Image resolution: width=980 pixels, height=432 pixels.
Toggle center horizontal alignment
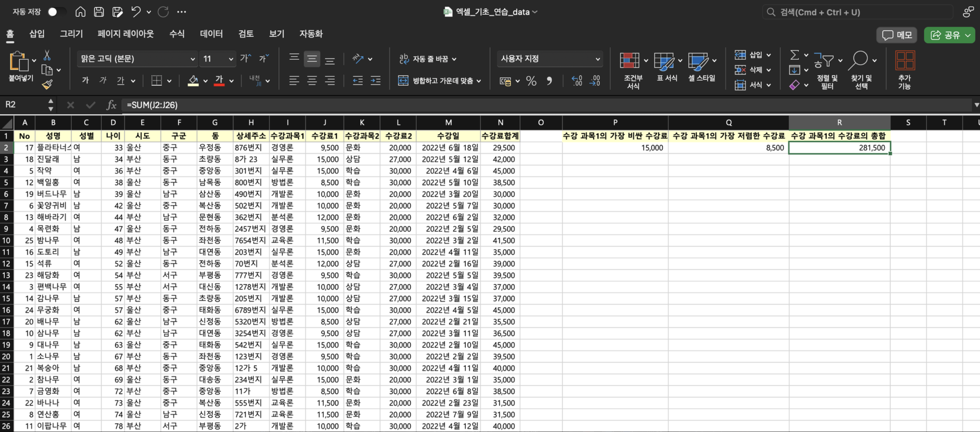[312, 80]
